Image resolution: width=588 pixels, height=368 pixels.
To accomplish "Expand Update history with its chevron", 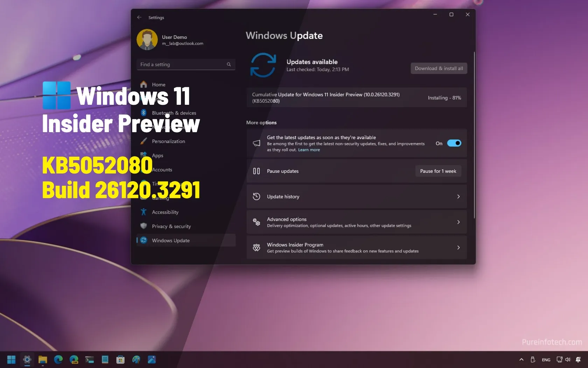I will tap(458, 197).
